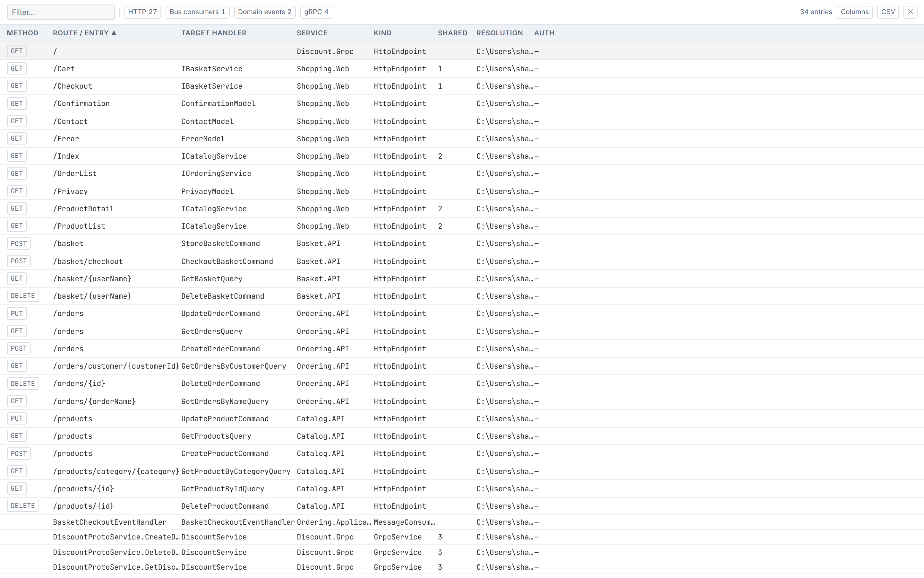The image size is (924, 578).
Task: Sort by the AUTH column header
Action: click(544, 33)
